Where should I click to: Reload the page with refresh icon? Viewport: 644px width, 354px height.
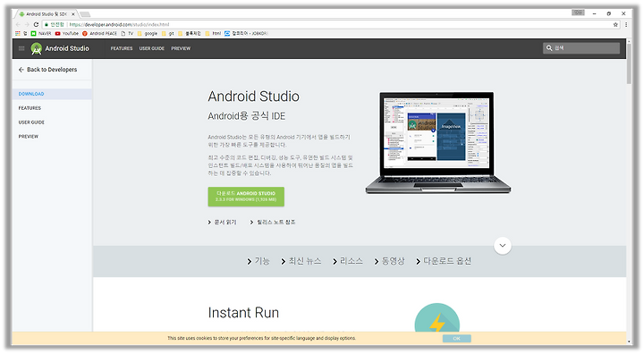[36, 25]
